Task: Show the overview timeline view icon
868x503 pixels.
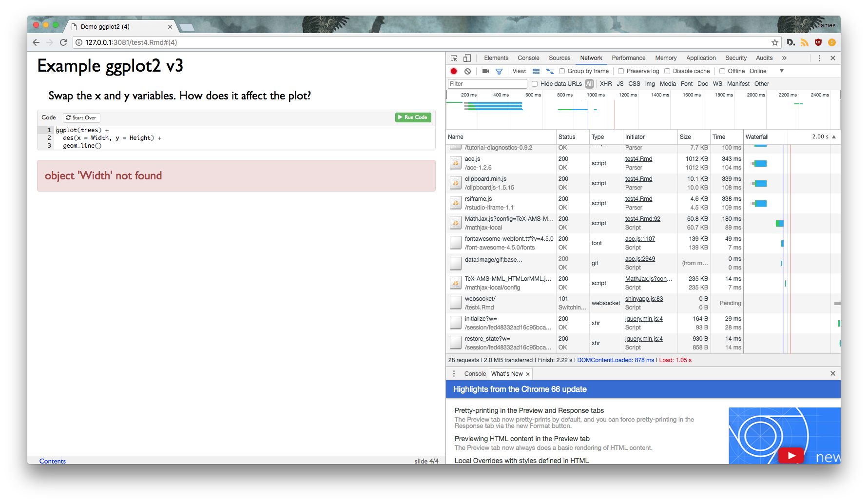Action: [550, 71]
